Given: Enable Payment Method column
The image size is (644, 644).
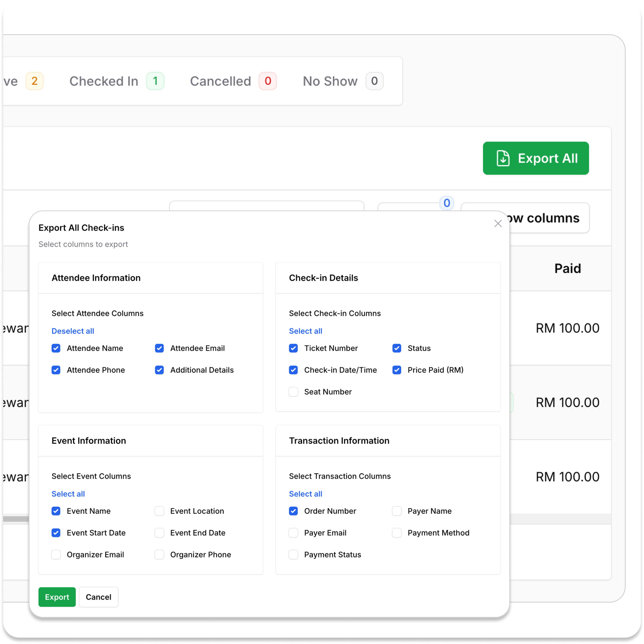Looking at the screenshot, I should [397, 533].
